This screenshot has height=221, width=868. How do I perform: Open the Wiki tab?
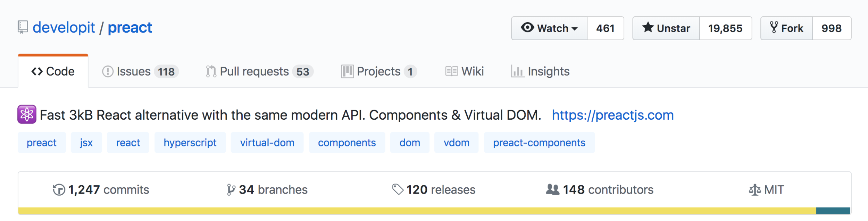click(465, 71)
